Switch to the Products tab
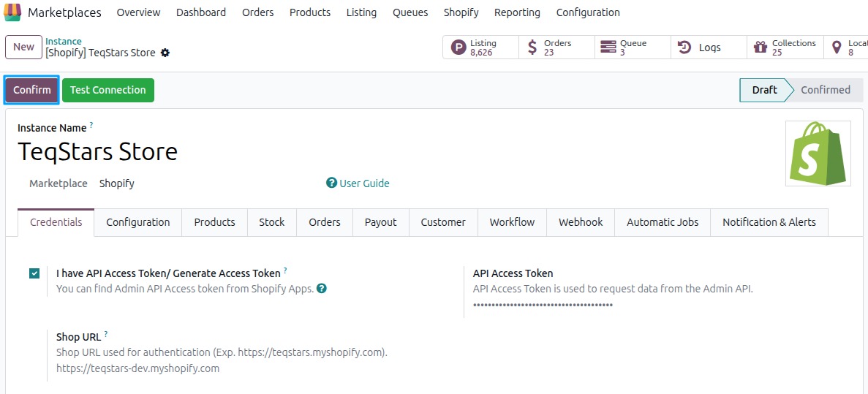 tap(215, 222)
